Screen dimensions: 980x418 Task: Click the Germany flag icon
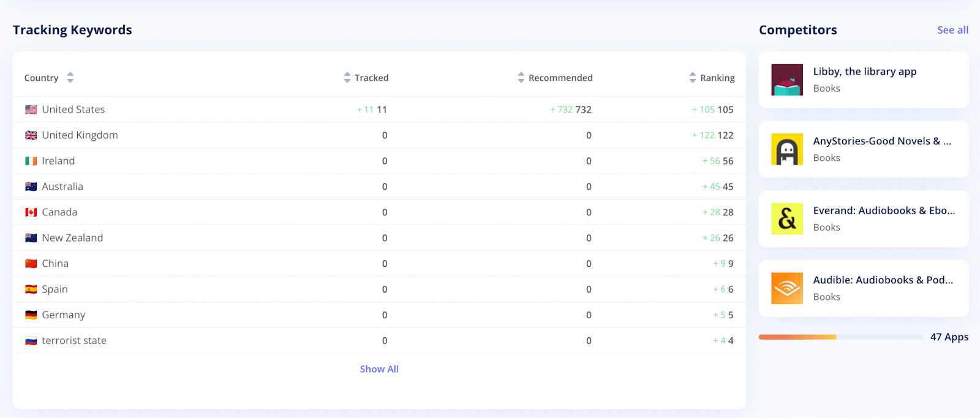pos(31,315)
